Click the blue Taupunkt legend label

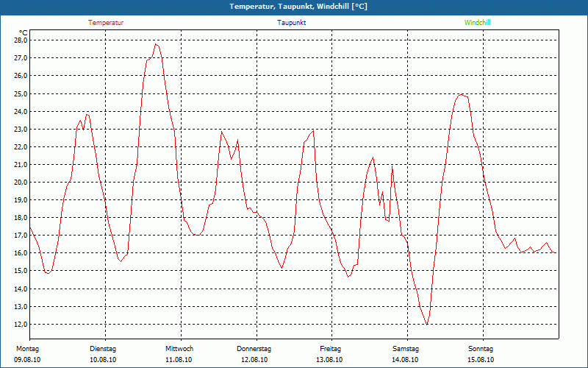coord(291,23)
